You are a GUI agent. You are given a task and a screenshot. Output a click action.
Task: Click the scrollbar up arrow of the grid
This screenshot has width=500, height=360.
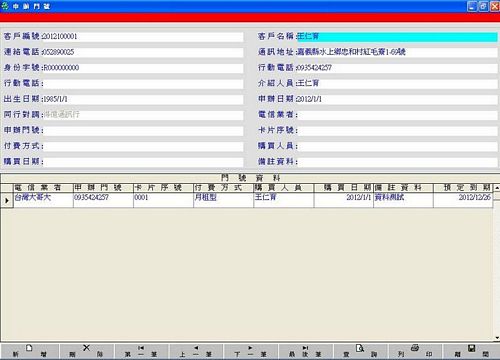point(497,188)
